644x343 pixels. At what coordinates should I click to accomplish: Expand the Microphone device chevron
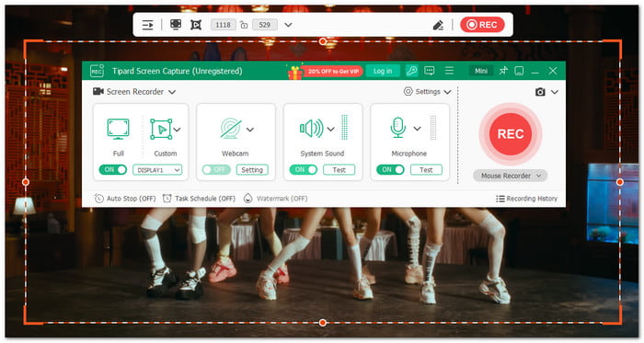point(418,129)
